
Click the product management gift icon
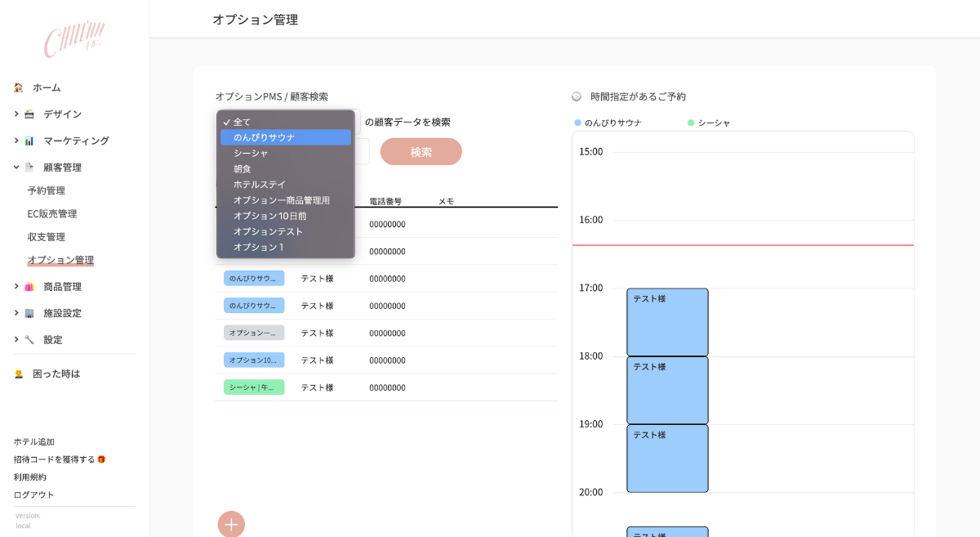tap(29, 287)
